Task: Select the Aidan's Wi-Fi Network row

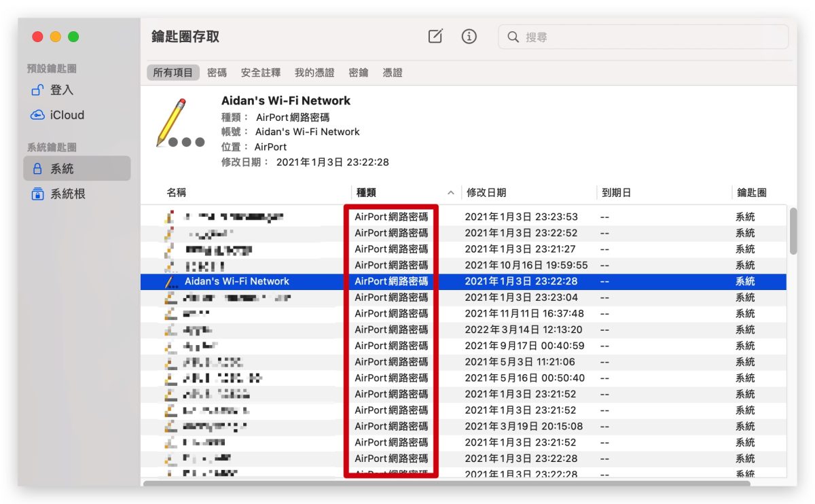Action: tap(463, 281)
